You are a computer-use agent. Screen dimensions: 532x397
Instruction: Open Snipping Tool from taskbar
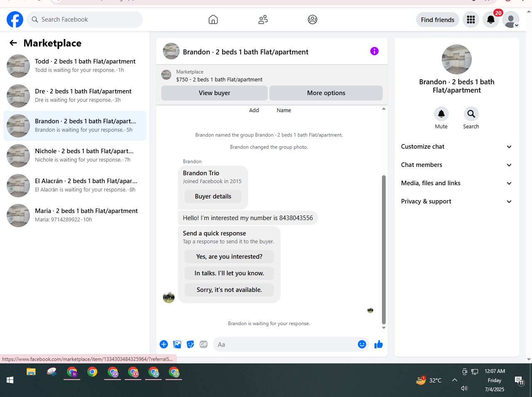[x=52, y=372]
